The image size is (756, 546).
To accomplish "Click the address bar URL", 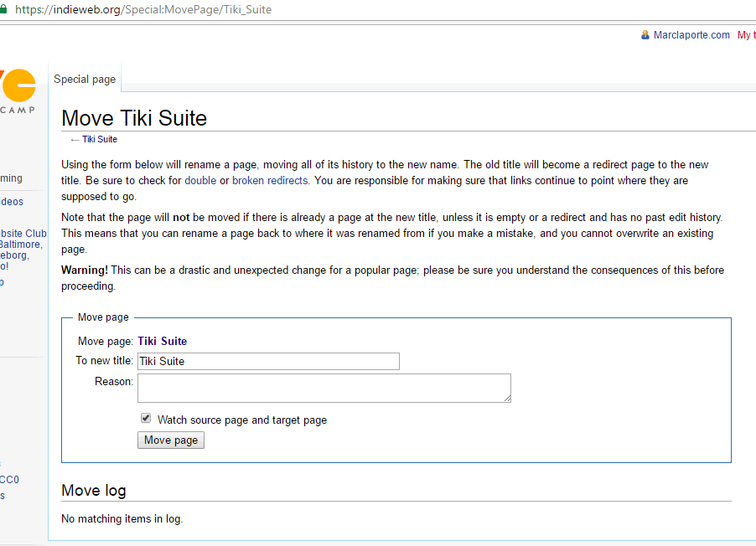I will click(143, 10).
